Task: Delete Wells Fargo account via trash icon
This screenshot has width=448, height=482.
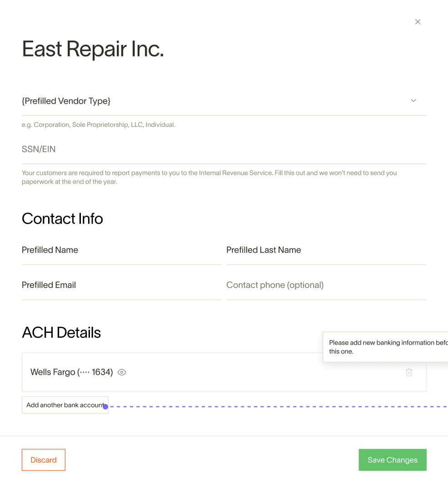Action: [x=409, y=372]
